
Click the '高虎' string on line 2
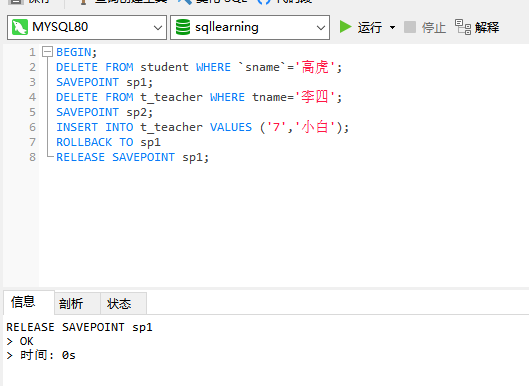[315, 67]
